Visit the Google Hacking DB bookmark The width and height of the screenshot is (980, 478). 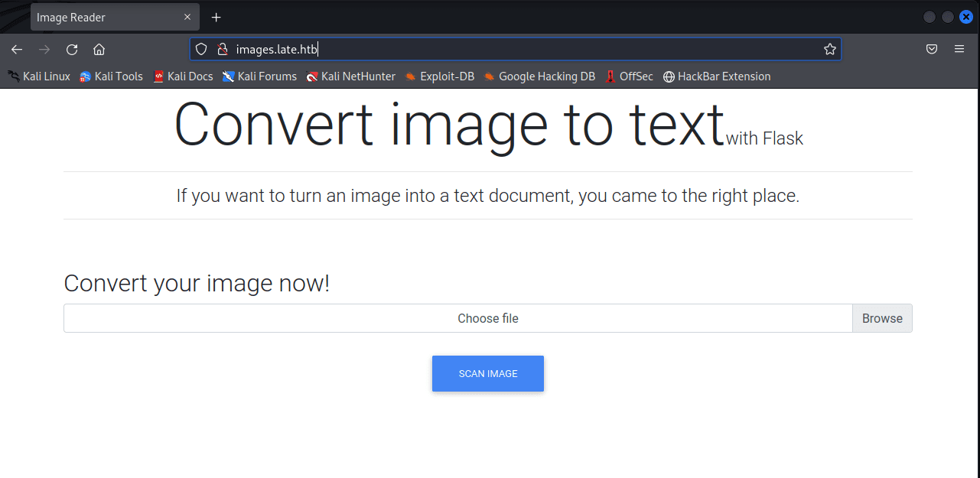coord(546,76)
